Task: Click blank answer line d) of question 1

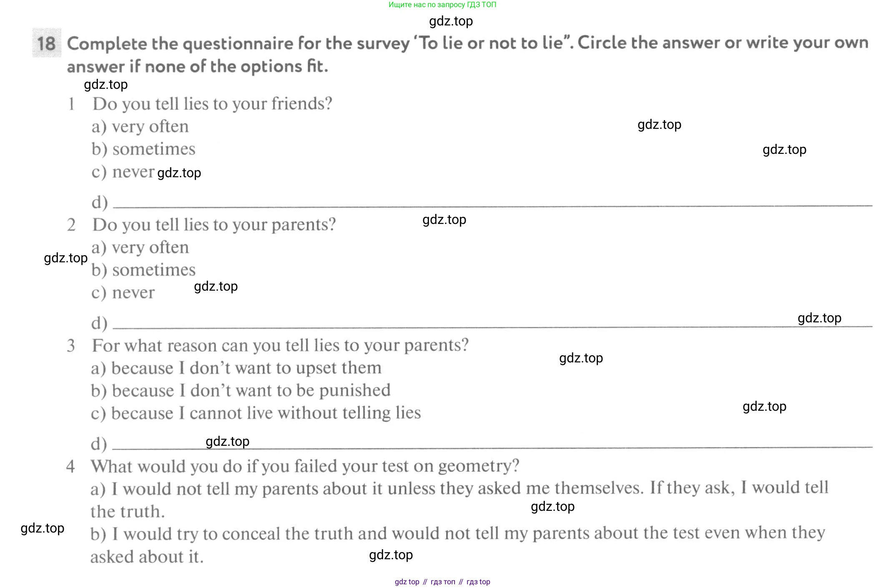Action: coord(492,205)
